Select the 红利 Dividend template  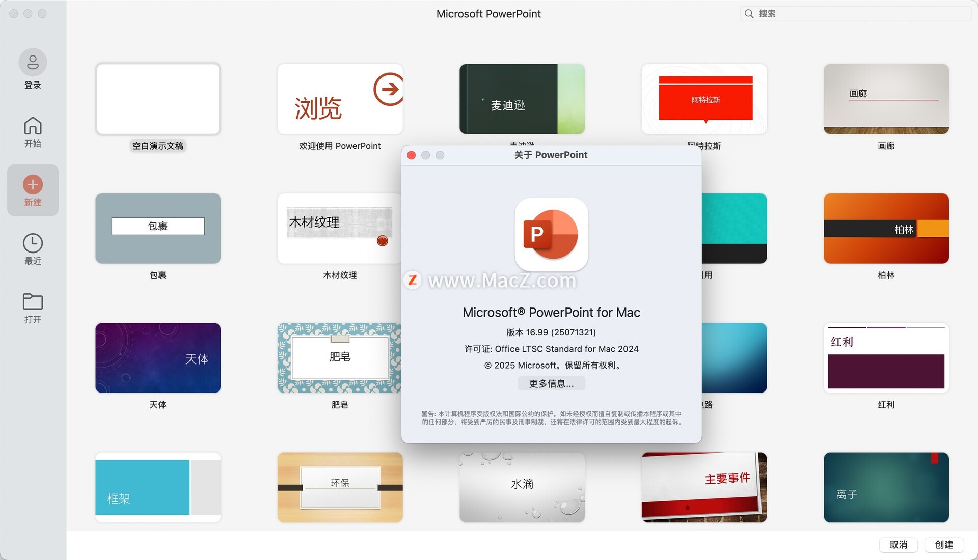pos(886,358)
